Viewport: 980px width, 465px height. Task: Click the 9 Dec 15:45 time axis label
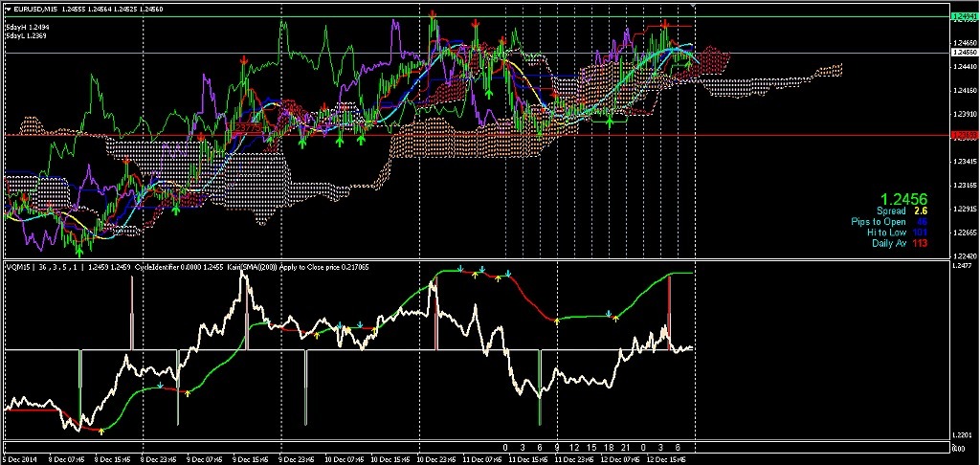[x=252, y=459]
